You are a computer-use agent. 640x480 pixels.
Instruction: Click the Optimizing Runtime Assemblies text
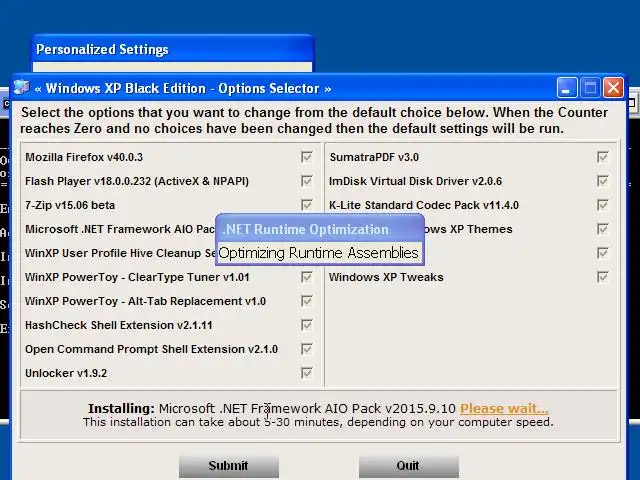pos(318,253)
